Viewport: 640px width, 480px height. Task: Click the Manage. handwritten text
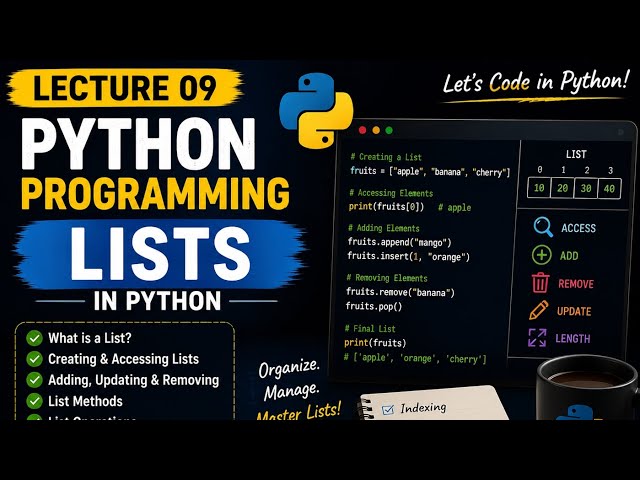click(x=291, y=391)
